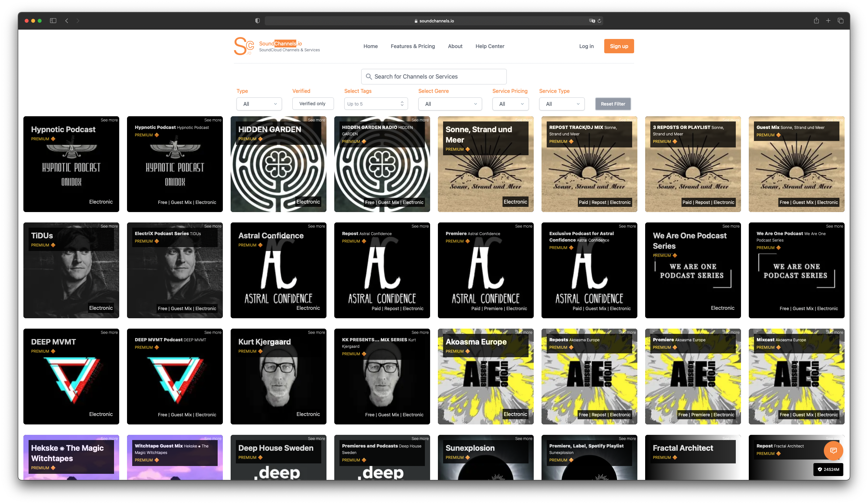Screen dimensions: 868x504
Task: Click the translate icon in address bar
Action: pos(592,21)
